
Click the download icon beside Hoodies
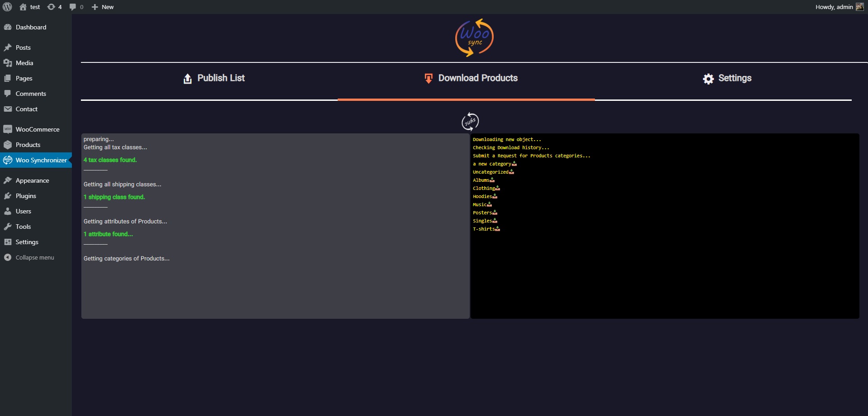coord(495,196)
